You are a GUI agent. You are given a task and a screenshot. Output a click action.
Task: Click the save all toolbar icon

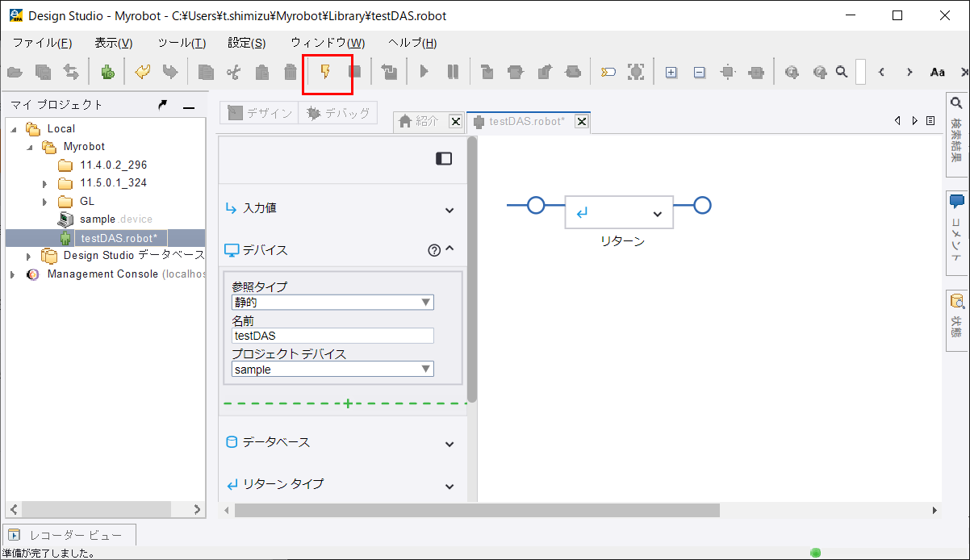point(44,73)
